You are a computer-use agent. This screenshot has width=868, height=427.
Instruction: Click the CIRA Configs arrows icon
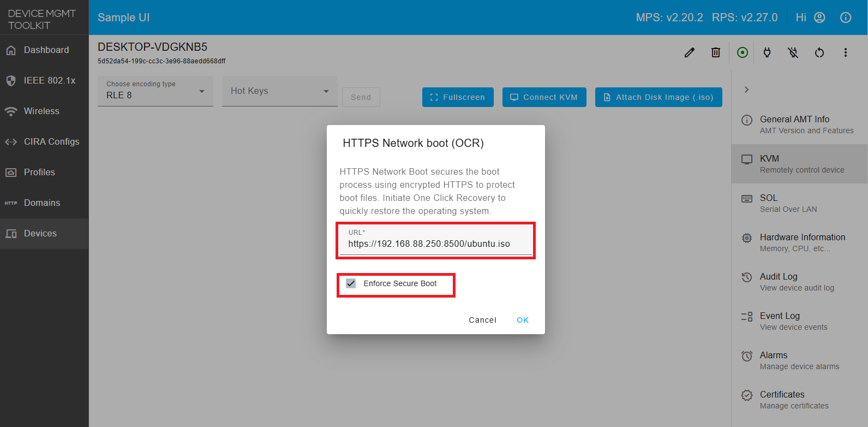coord(11,142)
